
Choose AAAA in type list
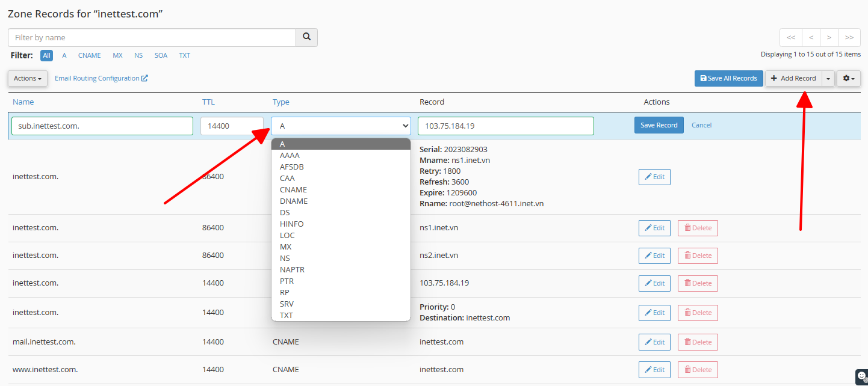point(341,155)
